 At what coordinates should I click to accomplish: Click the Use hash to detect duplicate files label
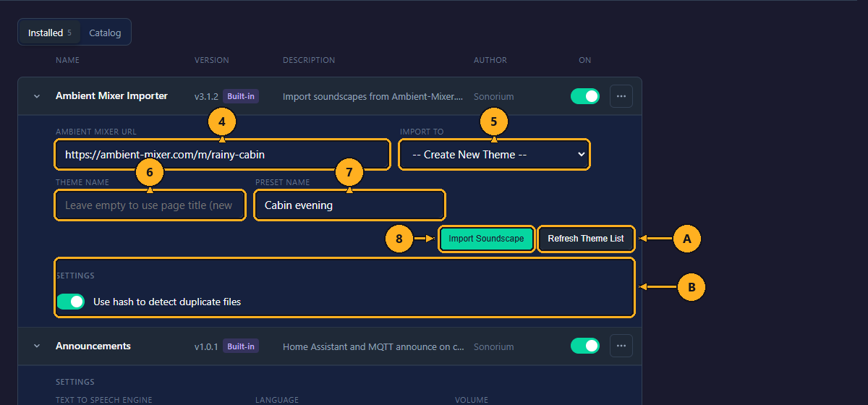pos(167,302)
